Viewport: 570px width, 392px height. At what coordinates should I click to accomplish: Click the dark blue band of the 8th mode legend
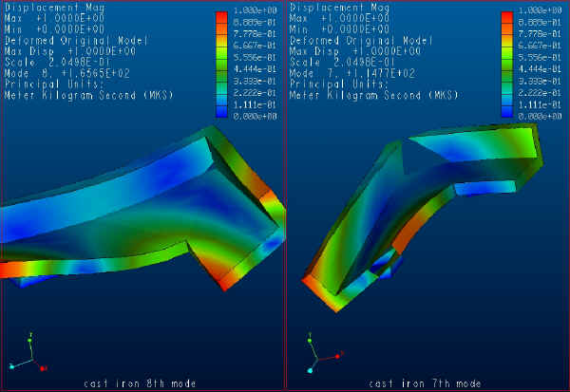click(x=221, y=112)
